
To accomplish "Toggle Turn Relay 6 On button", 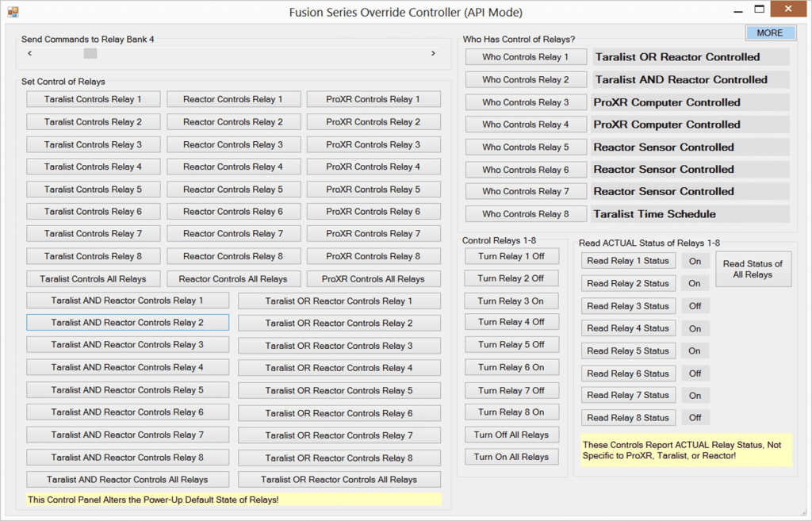I will 511,368.
